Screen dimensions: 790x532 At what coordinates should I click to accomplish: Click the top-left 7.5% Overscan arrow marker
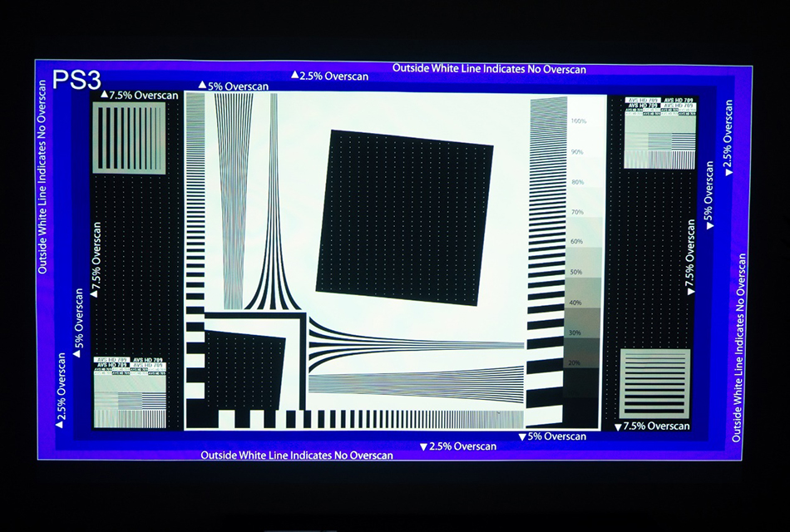click(x=104, y=95)
